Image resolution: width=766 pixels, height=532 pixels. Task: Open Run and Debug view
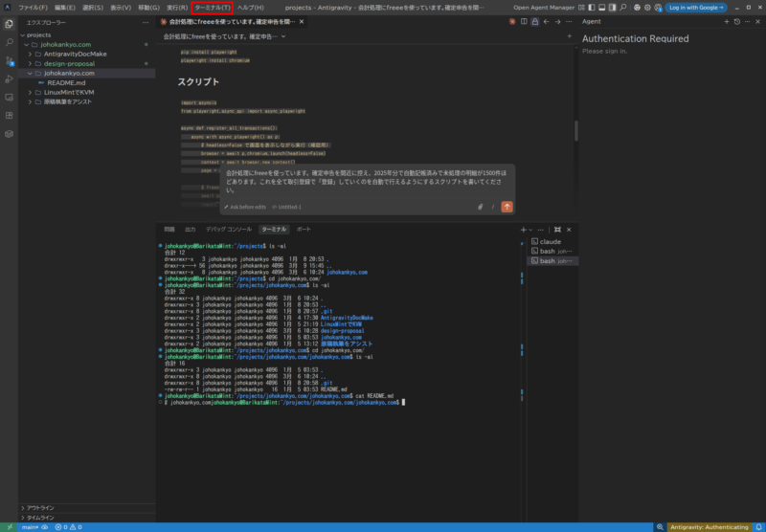pyautogui.click(x=9, y=78)
